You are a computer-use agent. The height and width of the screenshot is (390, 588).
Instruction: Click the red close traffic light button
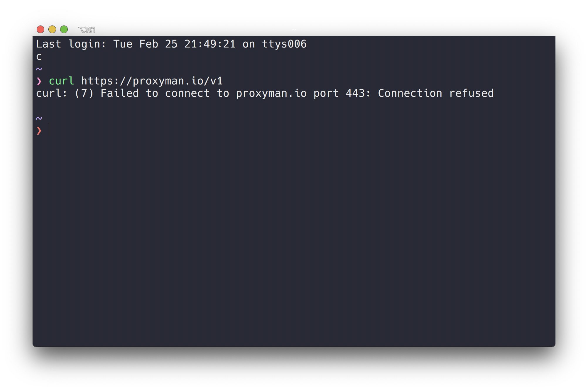click(41, 29)
